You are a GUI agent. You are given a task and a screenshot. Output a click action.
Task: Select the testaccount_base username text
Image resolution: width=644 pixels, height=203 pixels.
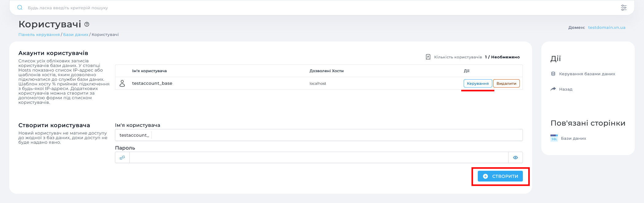click(152, 84)
